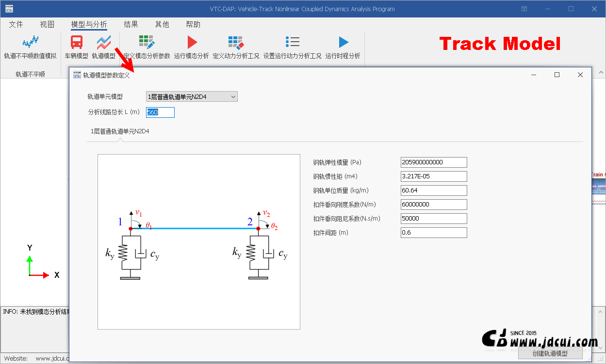Click the total line length L field
This screenshot has height=364, width=606.
pos(160,112)
